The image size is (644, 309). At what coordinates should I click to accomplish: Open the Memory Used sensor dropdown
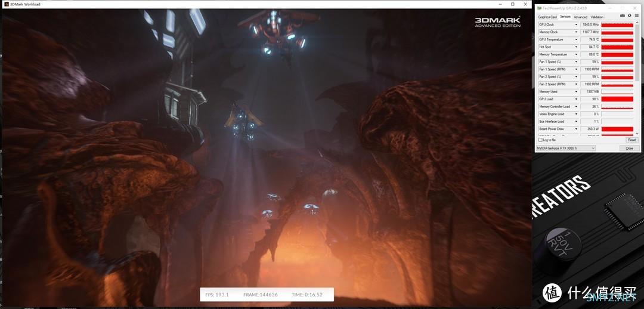(x=576, y=92)
